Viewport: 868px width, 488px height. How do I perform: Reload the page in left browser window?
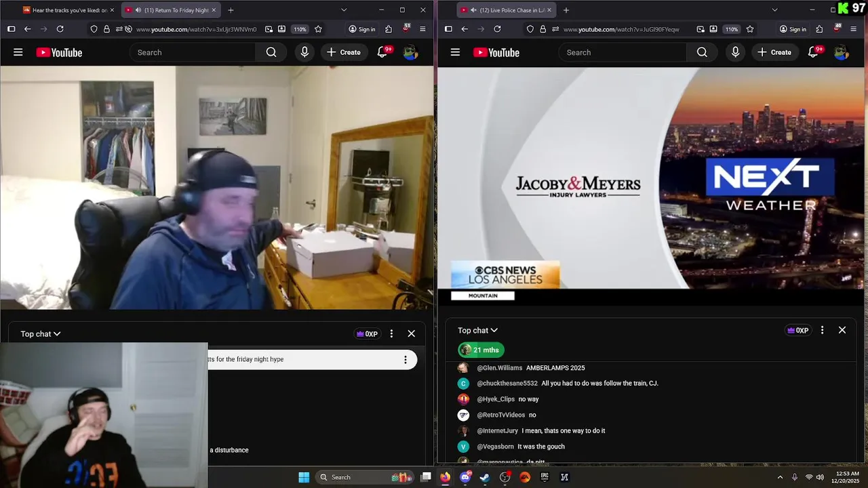tap(60, 29)
